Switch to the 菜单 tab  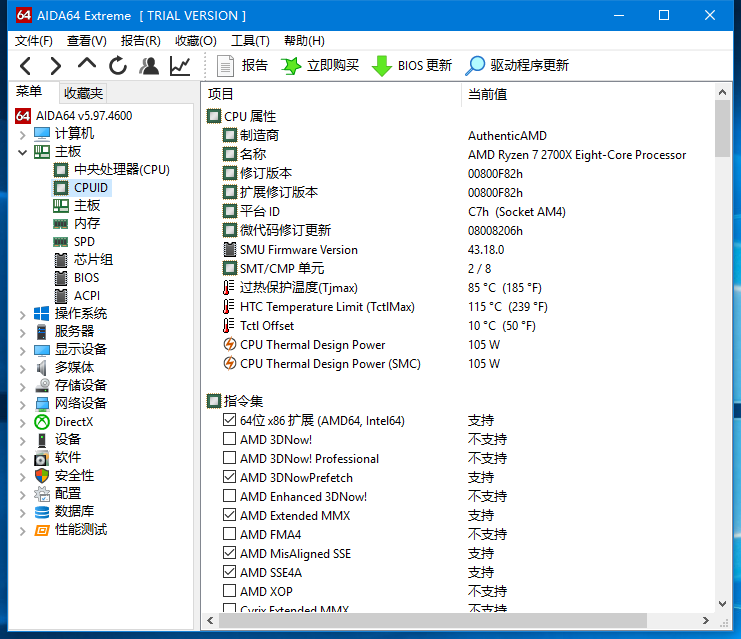pyautogui.click(x=29, y=91)
